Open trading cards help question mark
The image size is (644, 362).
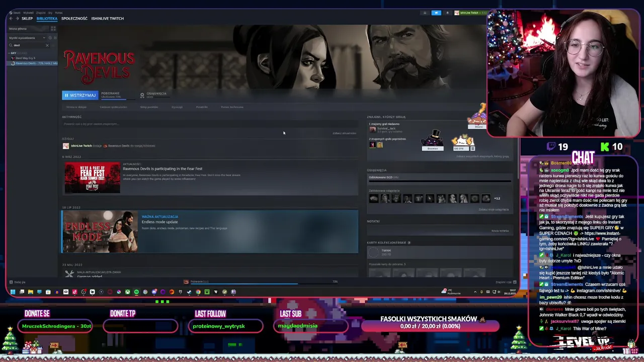tap(409, 243)
